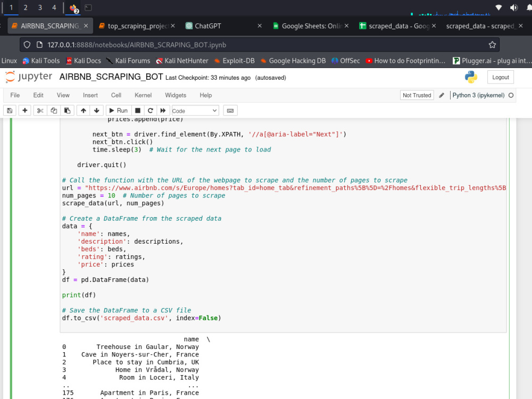This screenshot has height=399, width=532.
Task: Open the View menu
Action: point(63,95)
